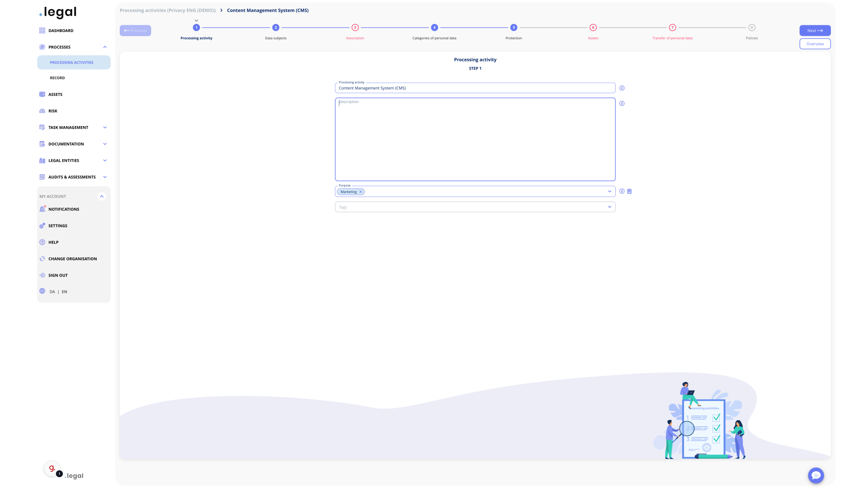Screen dimensions: 868x488
Task: Click the Risk icon in sidebar
Action: click(42, 111)
